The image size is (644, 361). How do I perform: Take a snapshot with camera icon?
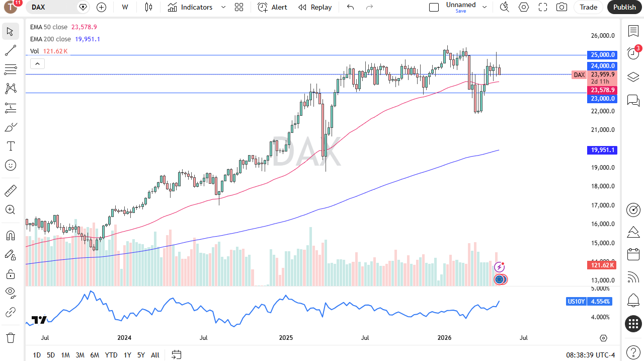tap(562, 7)
